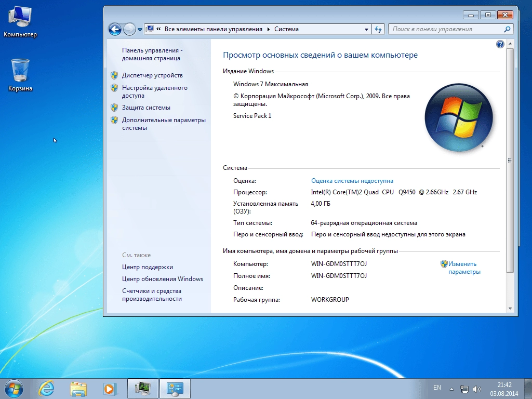The width and height of the screenshot is (532, 399).
Task: Click the 'Система' breadcrumb segment
Action: click(x=286, y=29)
